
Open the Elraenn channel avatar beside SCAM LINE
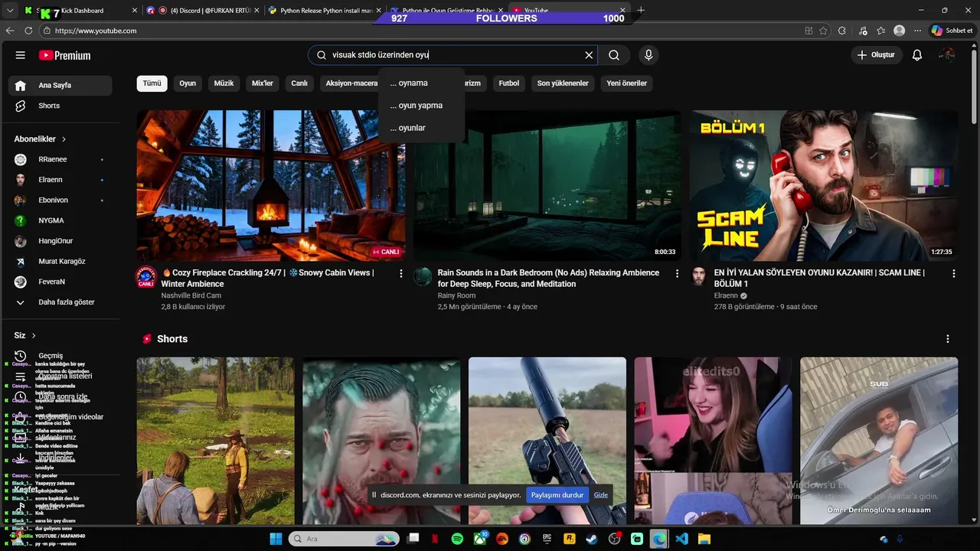click(x=699, y=277)
